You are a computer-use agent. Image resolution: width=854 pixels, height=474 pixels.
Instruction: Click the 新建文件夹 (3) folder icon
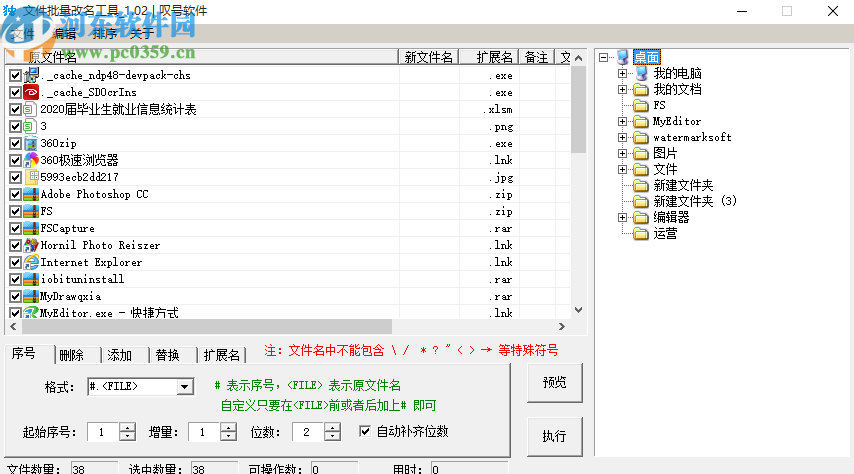click(x=642, y=201)
